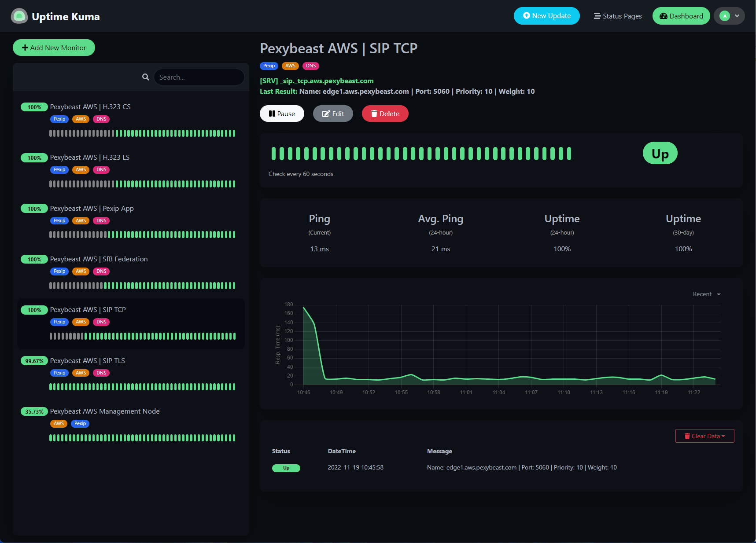Click the 100% badge of H.323 CS
Screen dimensions: 756x543
pyautogui.click(x=34, y=107)
